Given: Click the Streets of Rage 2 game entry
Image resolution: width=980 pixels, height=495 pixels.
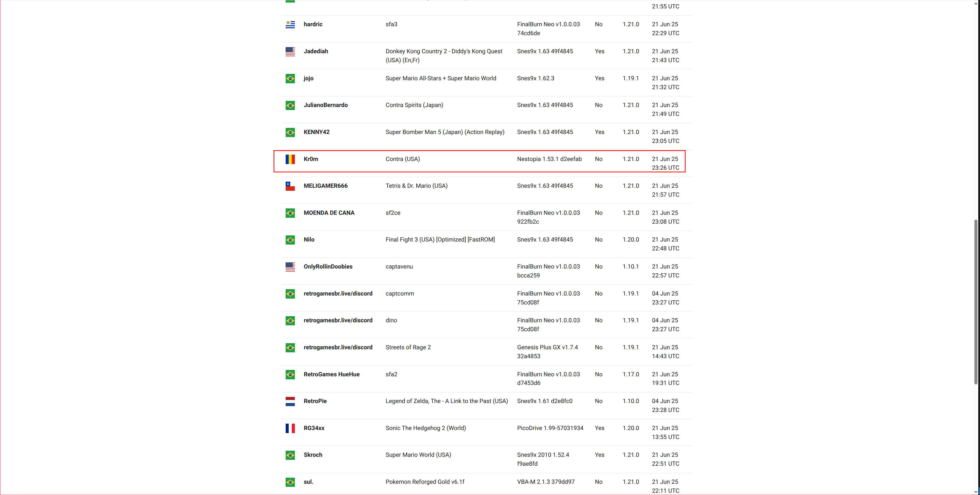Looking at the screenshot, I should click(x=408, y=347).
